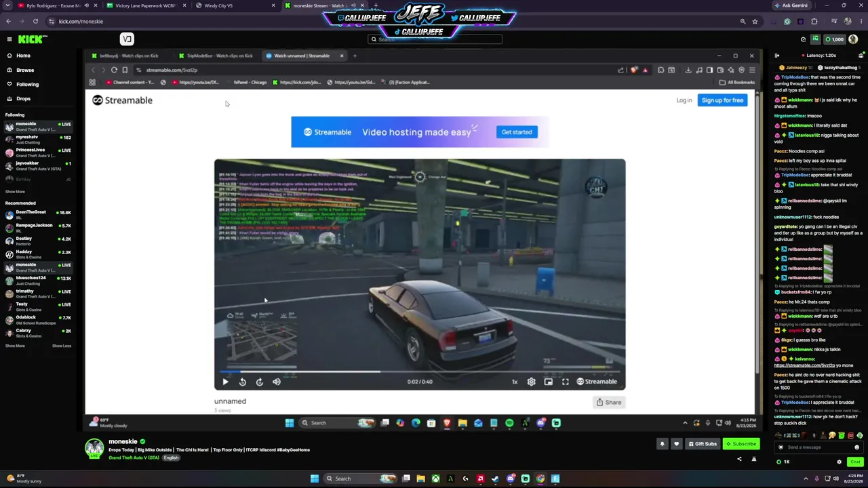This screenshot has width=868, height=488.
Task: Click Get started on the Streamable banner
Action: (x=517, y=132)
